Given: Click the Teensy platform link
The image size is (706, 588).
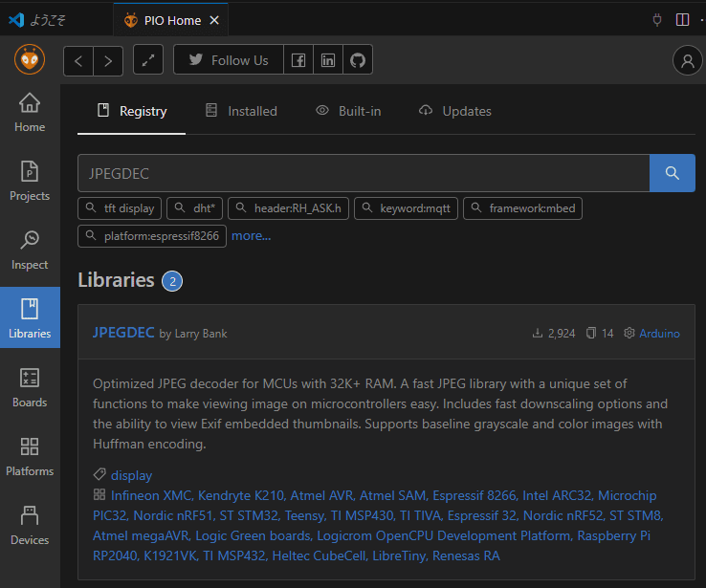Looking at the screenshot, I should tap(303, 515).
